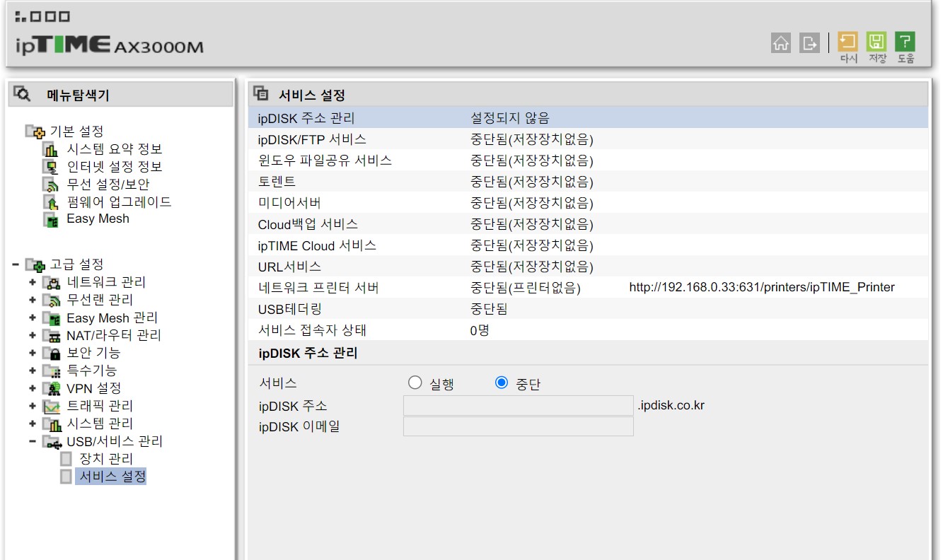The image size is (943, 560).
Task: Expand the 보안 기능 node
Action: click(x=33, y=352)
